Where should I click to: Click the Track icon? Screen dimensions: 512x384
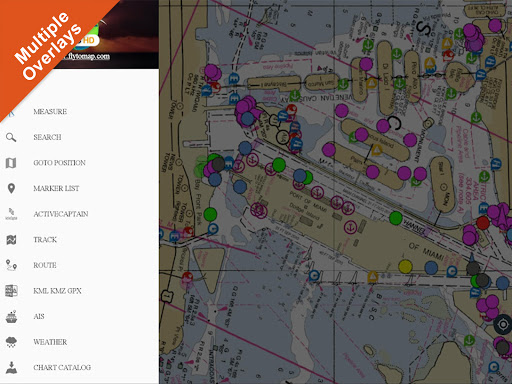(11, 239)
